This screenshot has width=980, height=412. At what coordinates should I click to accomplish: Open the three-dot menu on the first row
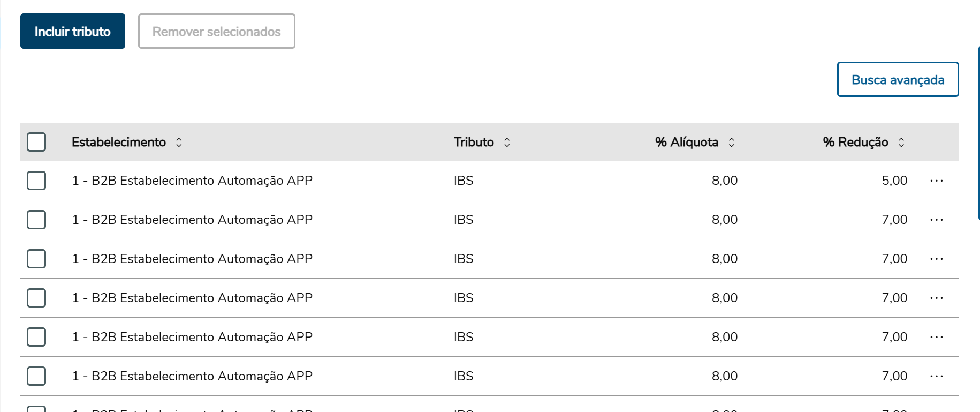click(x=936, y=181)
